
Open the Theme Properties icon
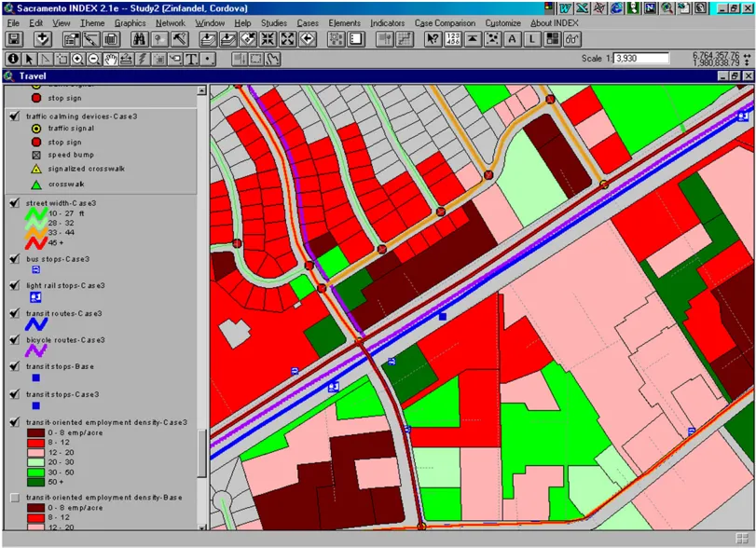[69, 37]
